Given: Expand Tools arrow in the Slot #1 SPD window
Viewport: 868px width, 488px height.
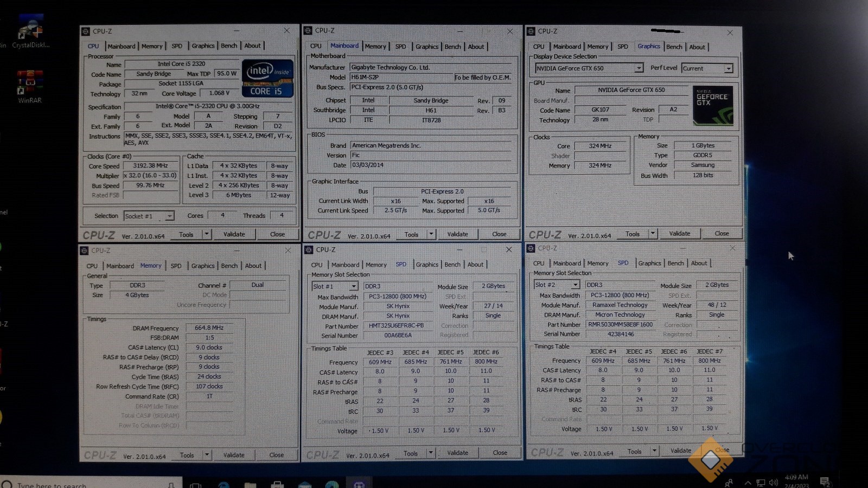Looking at the screenshot, I should [431, 453].
